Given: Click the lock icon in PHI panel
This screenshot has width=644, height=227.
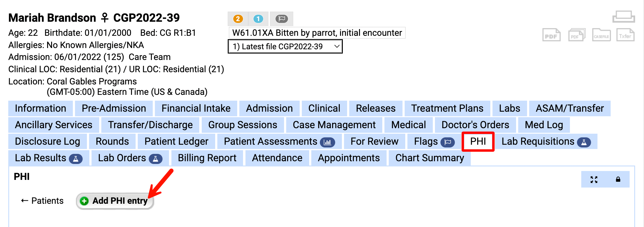Looking at the screenshot, I should [618, 180].
